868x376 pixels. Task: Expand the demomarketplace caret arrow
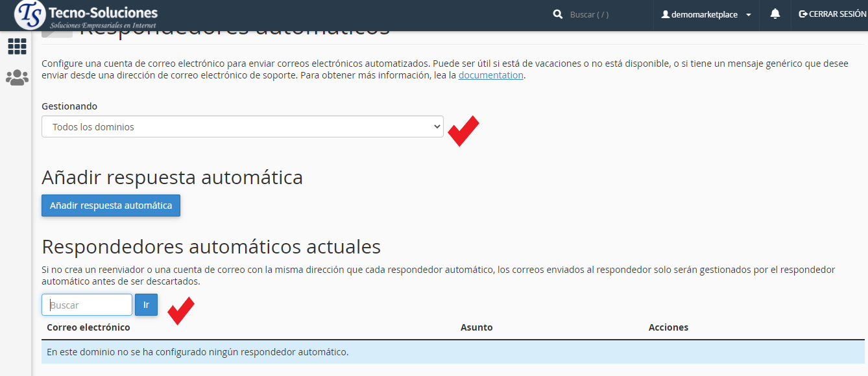tap(749, 15)
